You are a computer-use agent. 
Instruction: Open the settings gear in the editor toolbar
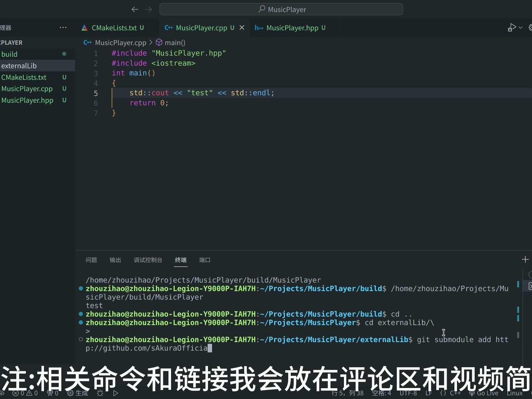(x=530, y=27)
